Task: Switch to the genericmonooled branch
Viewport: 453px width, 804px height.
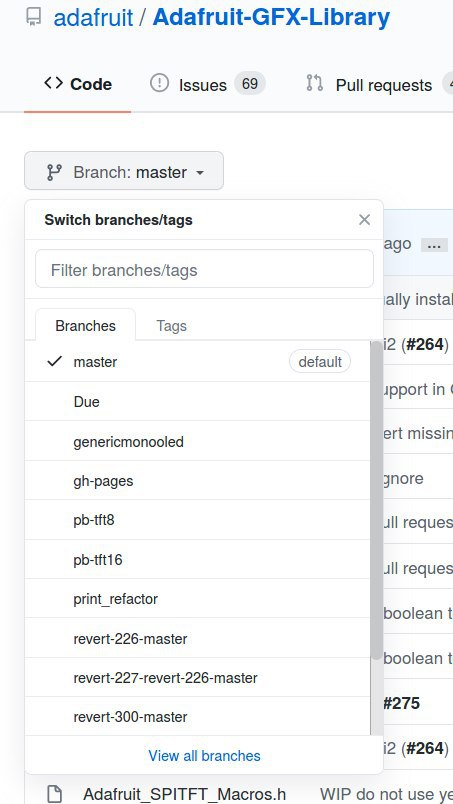Action: pyautogui.click(x=197, y=441)
